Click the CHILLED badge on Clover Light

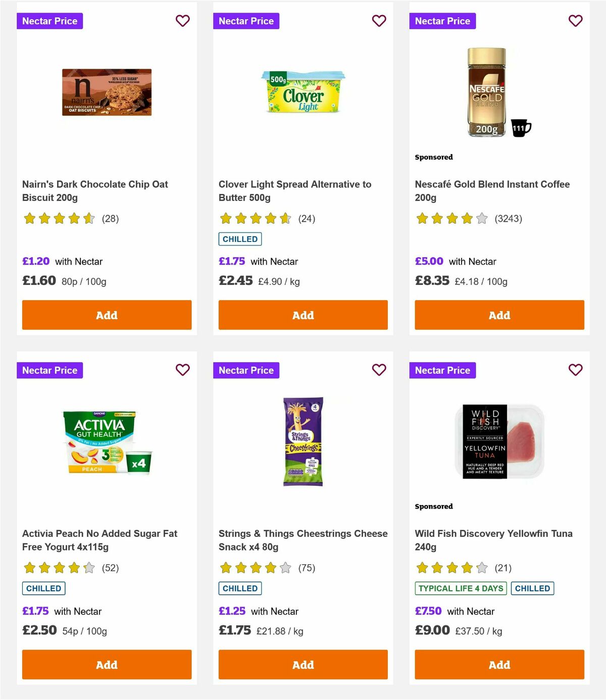pos(239,239)
